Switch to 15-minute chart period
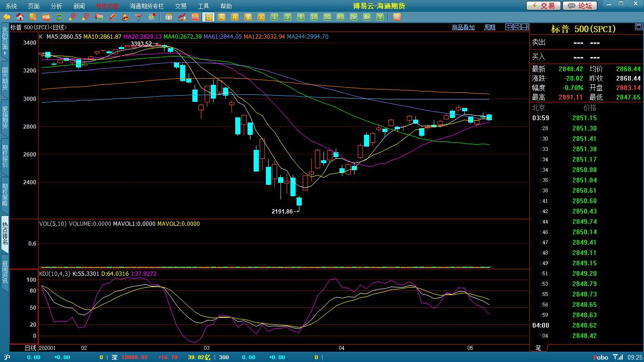Image resolution: width=644 pixels, height=362 pixels. pyautogui.click(x=314, y=17)
